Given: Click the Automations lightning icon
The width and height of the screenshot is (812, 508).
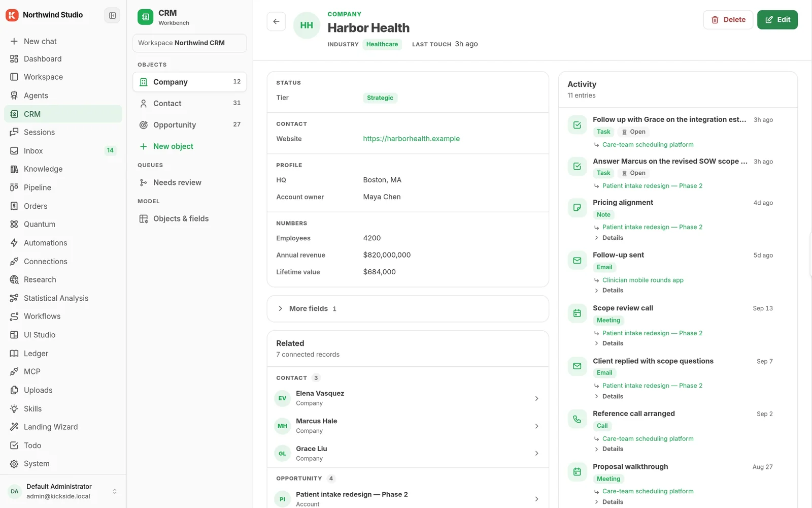Looking at the screenshot, I should point(14,243).
